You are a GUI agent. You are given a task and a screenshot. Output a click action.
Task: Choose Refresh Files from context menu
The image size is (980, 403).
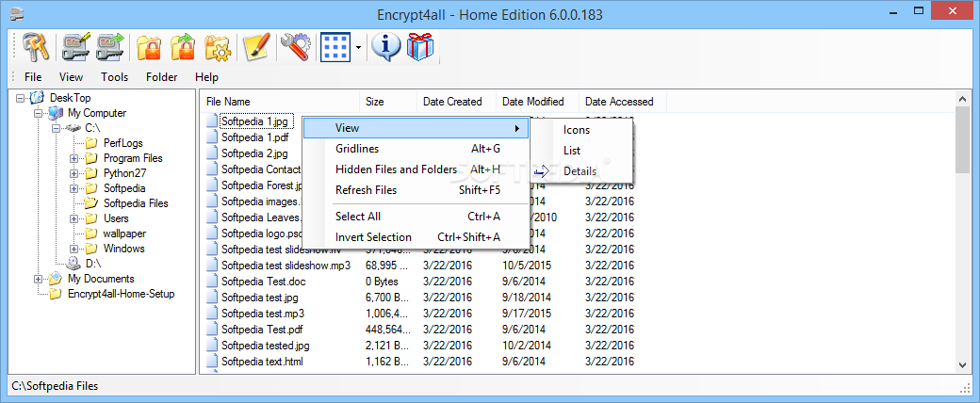point(416,190)
